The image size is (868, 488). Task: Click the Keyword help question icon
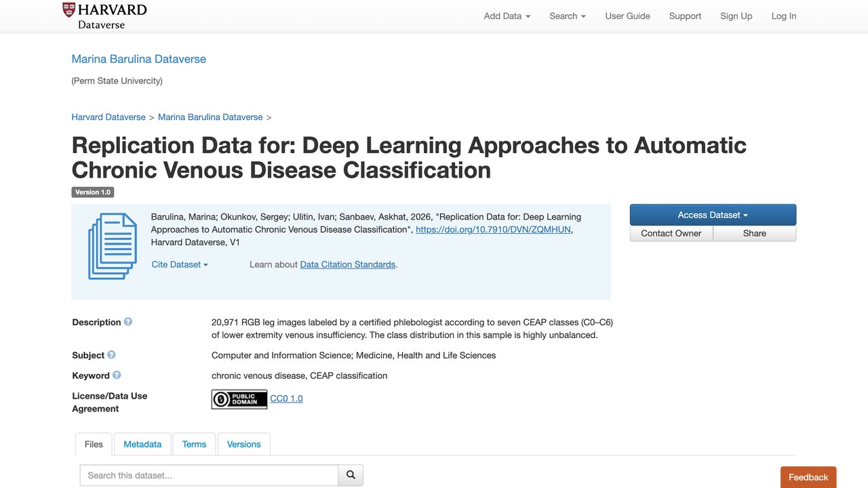(x=117, y=375)
